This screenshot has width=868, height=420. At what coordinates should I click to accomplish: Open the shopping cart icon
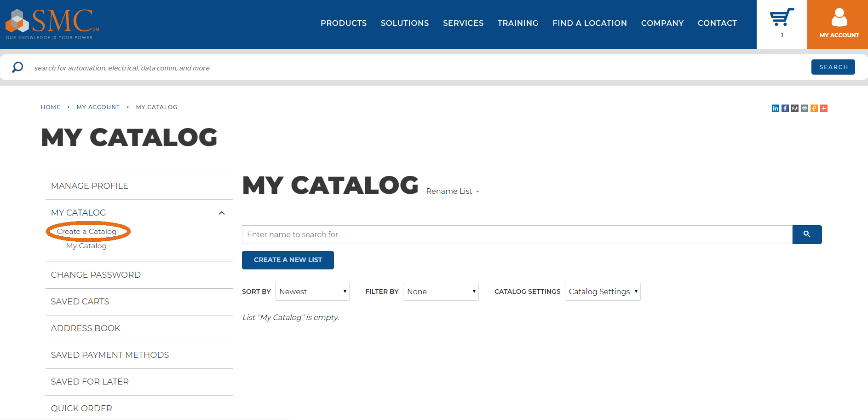click(x=782, y=18)
